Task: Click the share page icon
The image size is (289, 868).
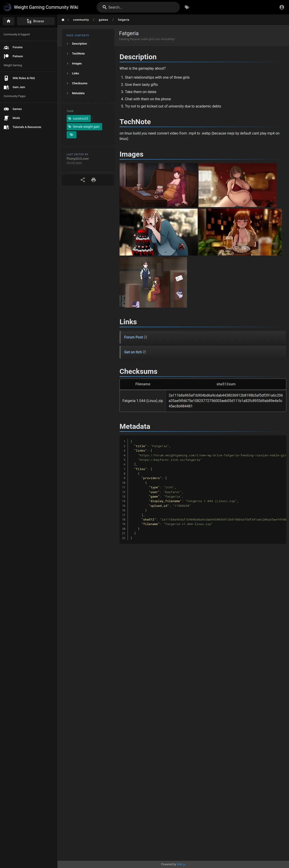Action: [x=83, y=180]
